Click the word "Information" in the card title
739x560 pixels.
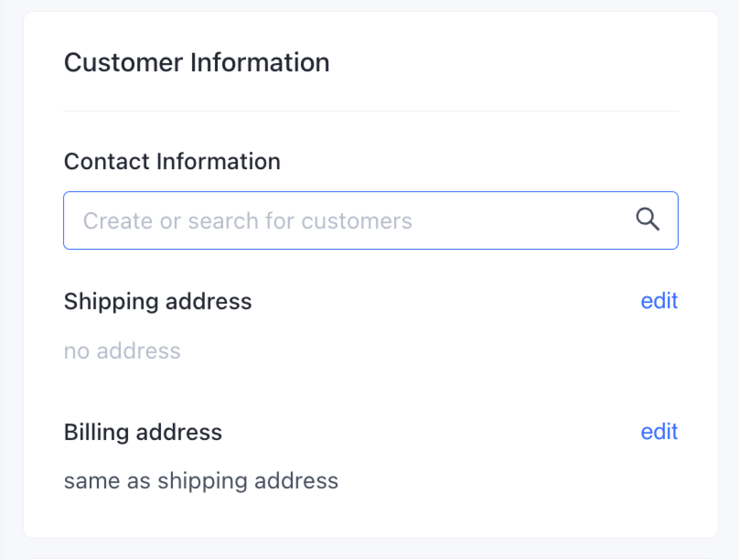coord(260,63)
